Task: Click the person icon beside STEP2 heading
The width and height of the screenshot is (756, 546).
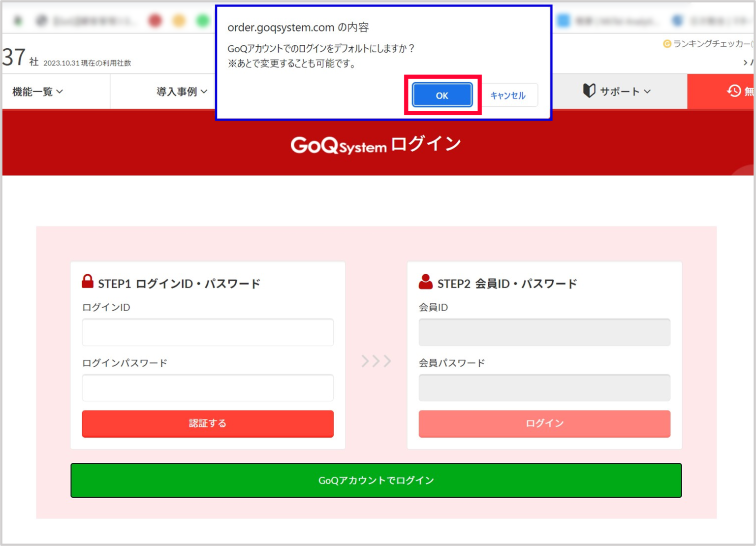Action: 424,281
